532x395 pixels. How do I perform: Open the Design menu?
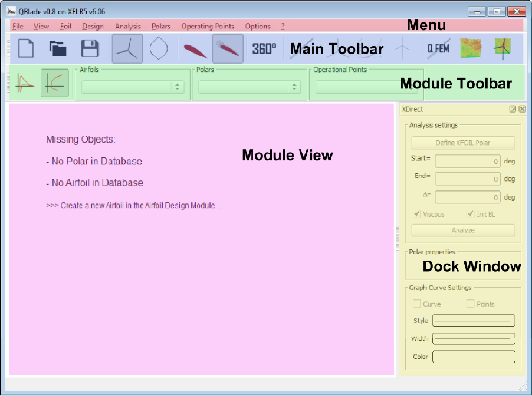coord(93,26)
